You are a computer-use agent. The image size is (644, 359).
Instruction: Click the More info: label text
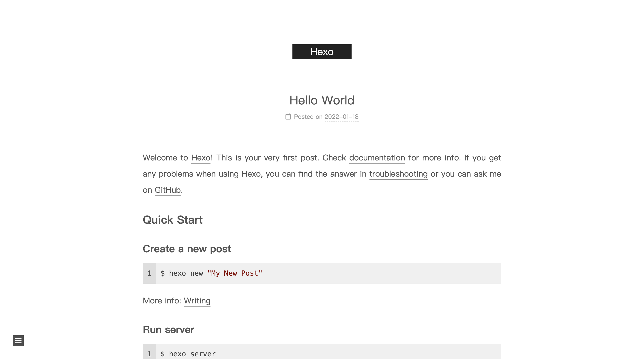coord(162,301)
